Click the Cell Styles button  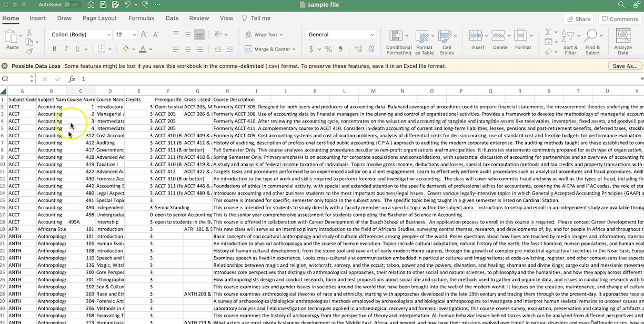click(x=447, y=42)
